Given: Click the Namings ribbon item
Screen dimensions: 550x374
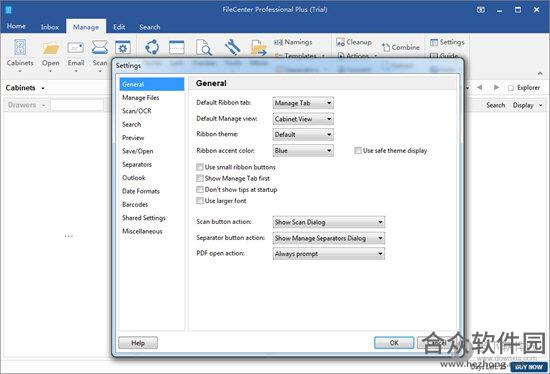Looking at the screenshot, I should [293, 42].
